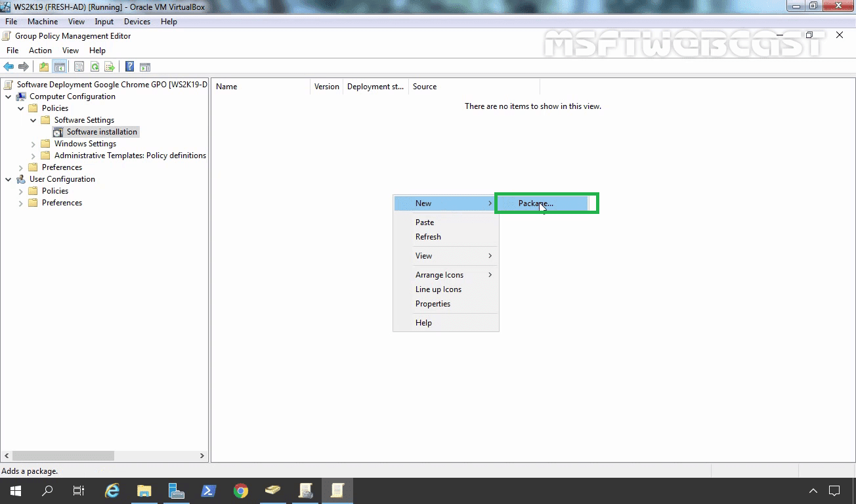The image size is (856, 504).
Task: Click the tree scrollbar right arrow
Action: pyautogui.click(x=202, y=455)
